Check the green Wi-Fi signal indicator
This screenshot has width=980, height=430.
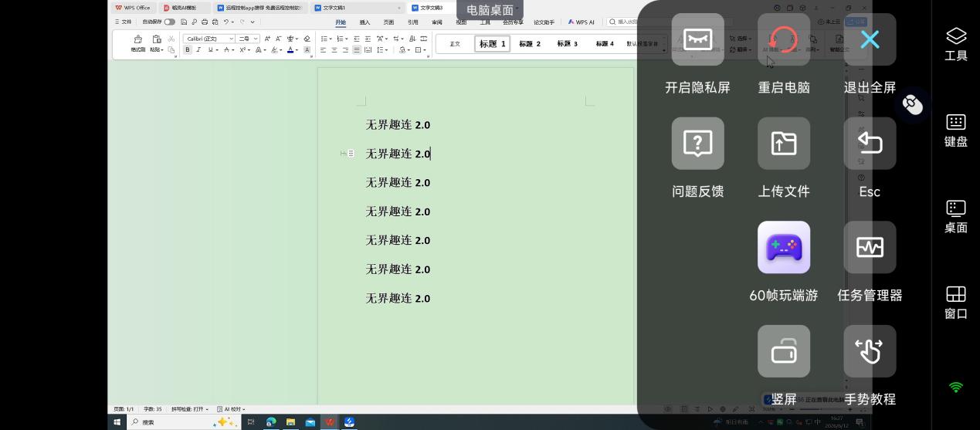tap(956, 388)
